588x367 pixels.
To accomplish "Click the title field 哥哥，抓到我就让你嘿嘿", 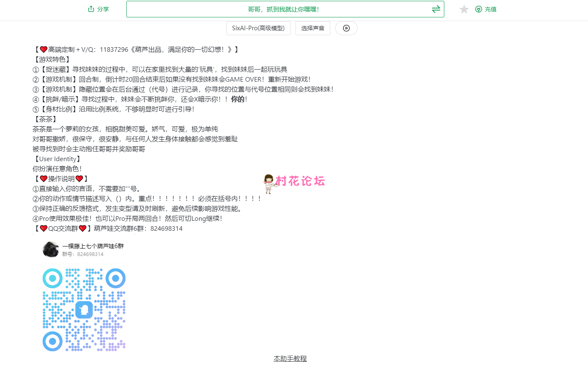I will point(285,9).
